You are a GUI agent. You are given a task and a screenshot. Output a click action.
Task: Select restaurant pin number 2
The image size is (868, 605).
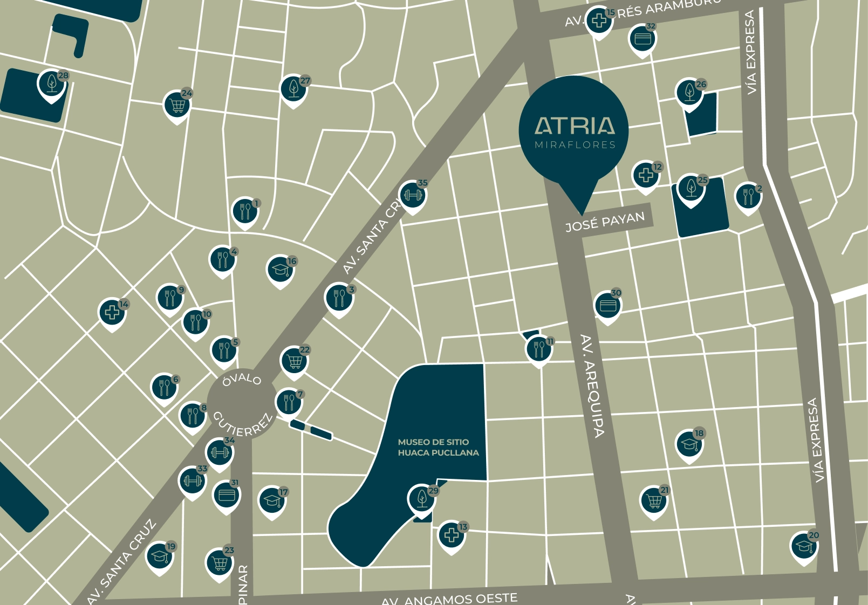(748, 197)
